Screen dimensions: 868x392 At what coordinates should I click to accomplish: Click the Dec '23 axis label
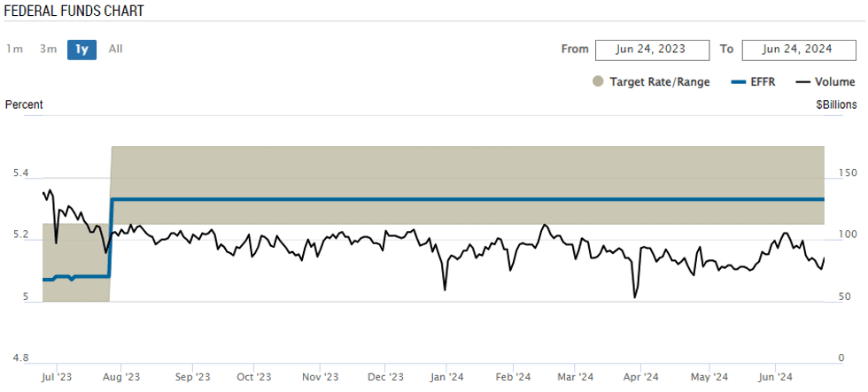coord(386,377)
